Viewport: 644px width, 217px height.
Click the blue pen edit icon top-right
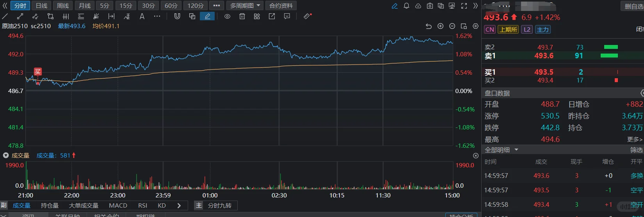click(395, 6)
